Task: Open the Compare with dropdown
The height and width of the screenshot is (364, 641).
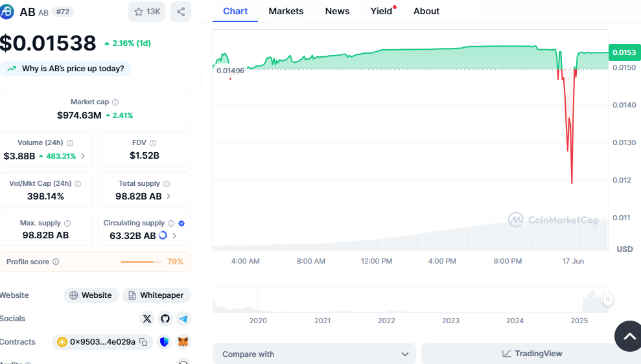Action: coord(314,354)
